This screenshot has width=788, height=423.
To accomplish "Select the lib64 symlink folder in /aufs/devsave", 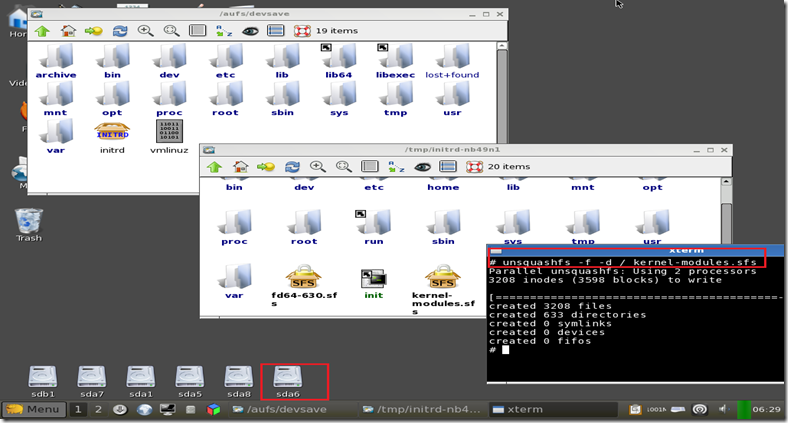I will (339, 61).
